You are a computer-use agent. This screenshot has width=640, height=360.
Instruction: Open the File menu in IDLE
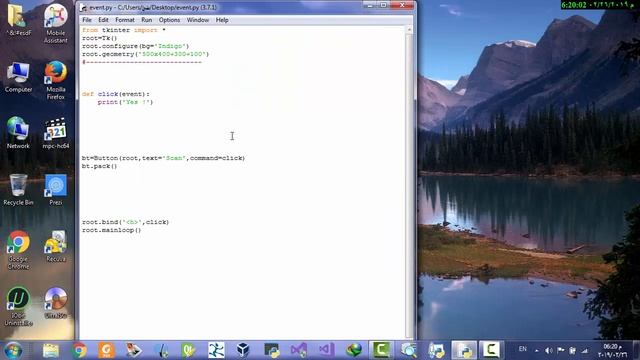pos(87,20)
